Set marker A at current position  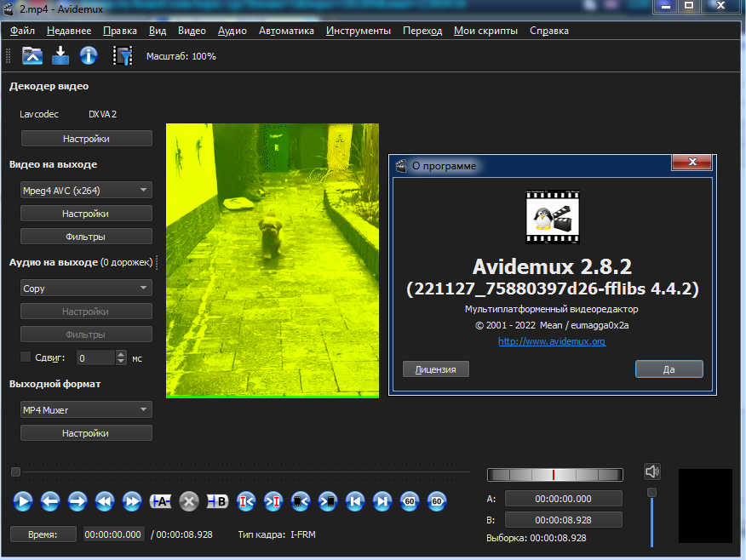(x=161, y=501)
